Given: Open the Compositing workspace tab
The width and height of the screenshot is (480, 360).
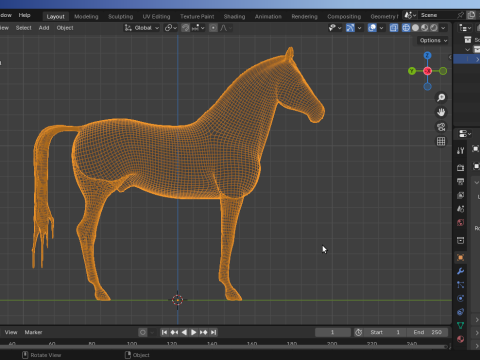Looking at the screenshot, I should coord(344,16).
